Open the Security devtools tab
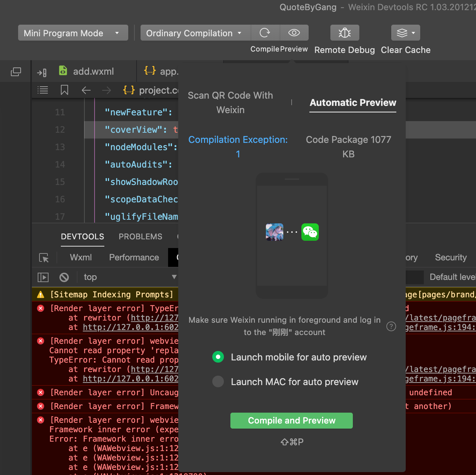This screenshot has height=475, width=476. [451, 257]
